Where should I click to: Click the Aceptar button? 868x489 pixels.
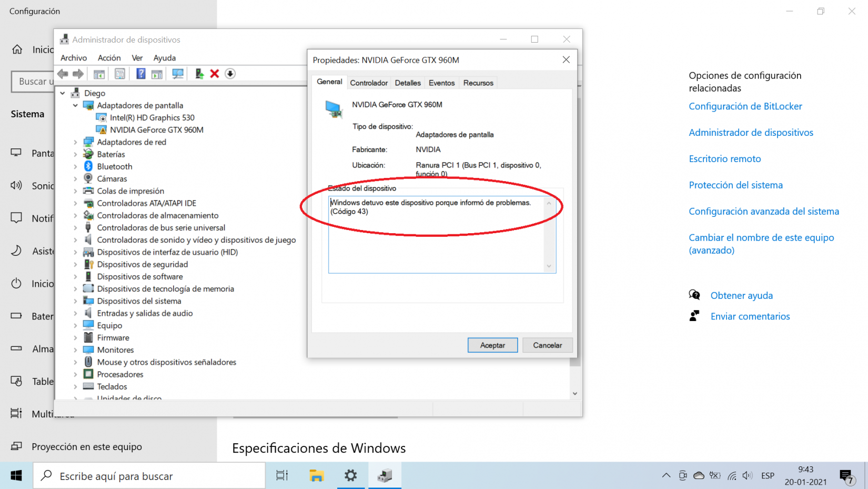click(492, 345)
